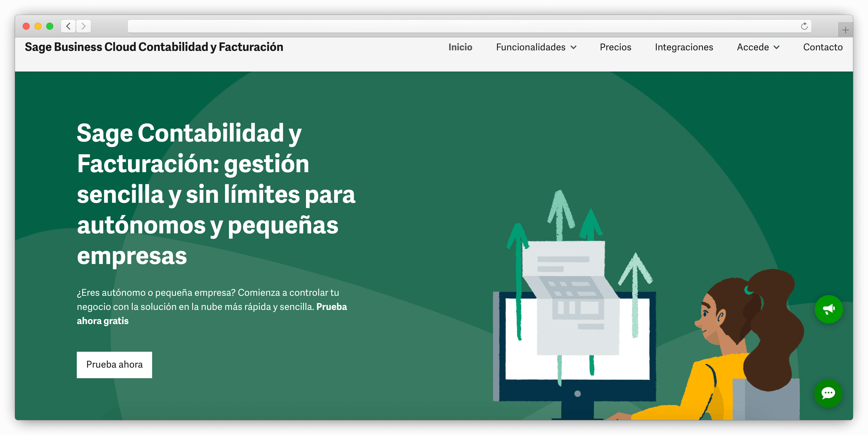This screenshot has height=435, width=868.
Task: Minimize window with yellow button
Action: click(38, 26)
